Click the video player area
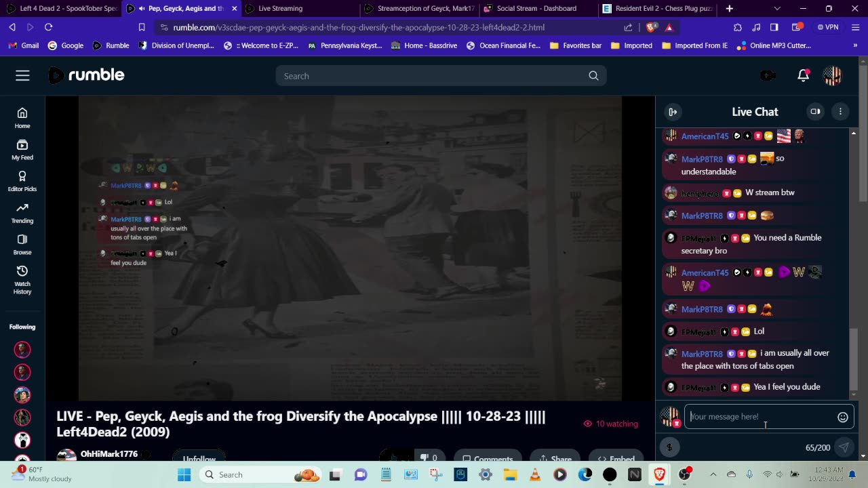 click(350, 248)
